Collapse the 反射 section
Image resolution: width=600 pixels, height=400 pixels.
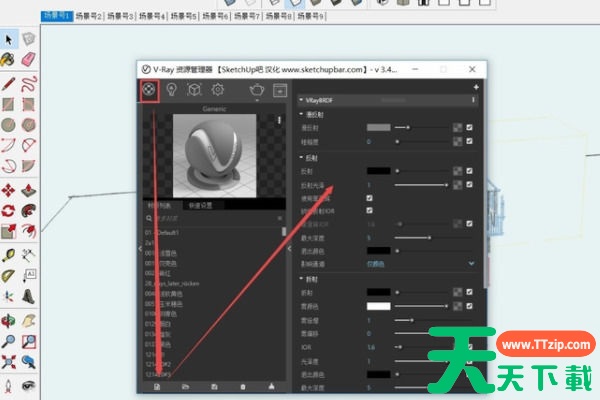click(301, 157)
